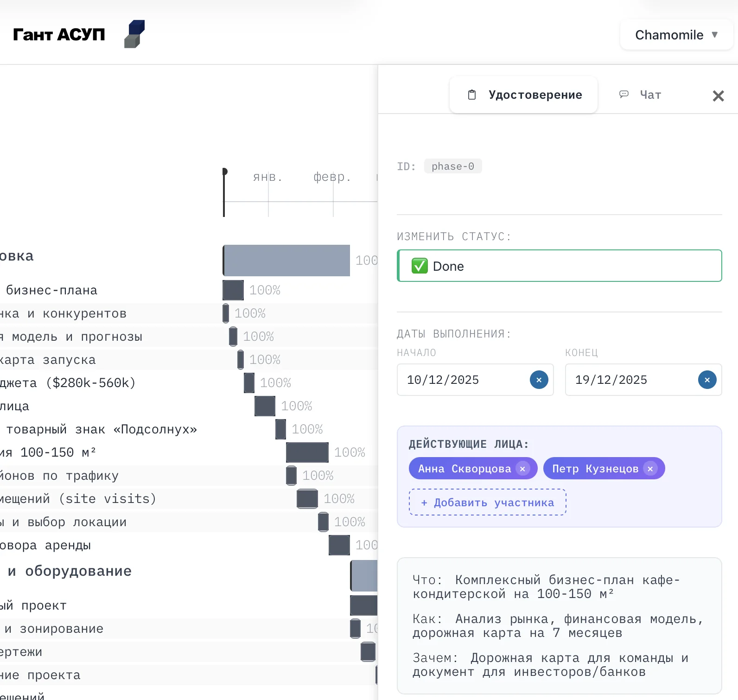Viewport: 738px width, 700px height.
Task: Click the blue cube logo icon
Action: pyautogui.click(x=134, y=34)
